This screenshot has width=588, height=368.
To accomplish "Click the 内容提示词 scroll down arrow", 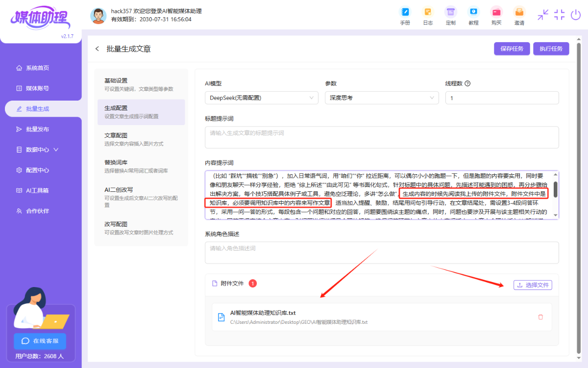I will 555,215.
